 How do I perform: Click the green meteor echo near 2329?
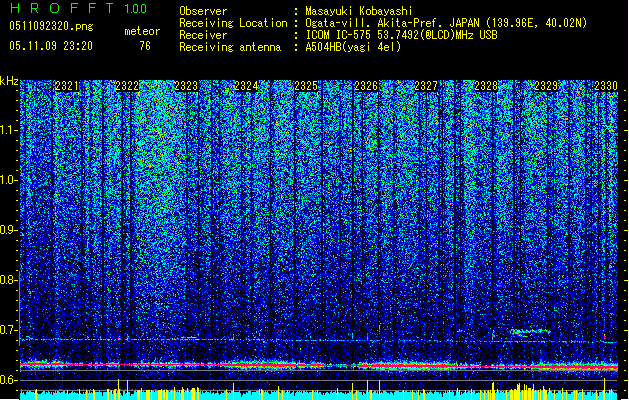530,332
